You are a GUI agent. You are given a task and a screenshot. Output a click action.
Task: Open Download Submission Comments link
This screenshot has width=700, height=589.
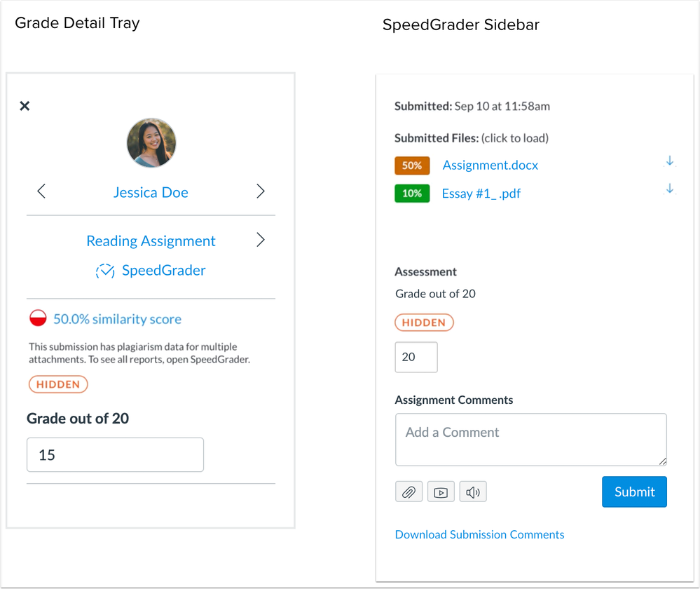(479, 534)
